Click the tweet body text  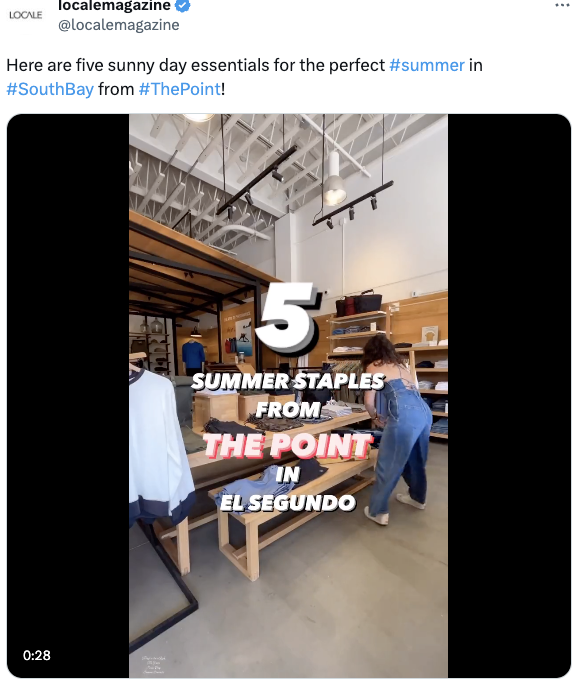point(245,77)
